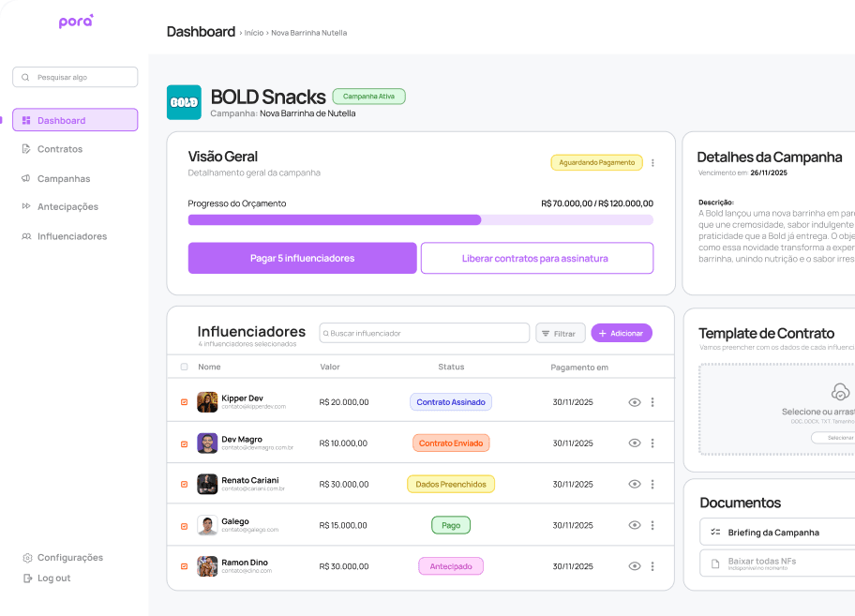View Ramon Dino details via eye icon

point(634,566)
